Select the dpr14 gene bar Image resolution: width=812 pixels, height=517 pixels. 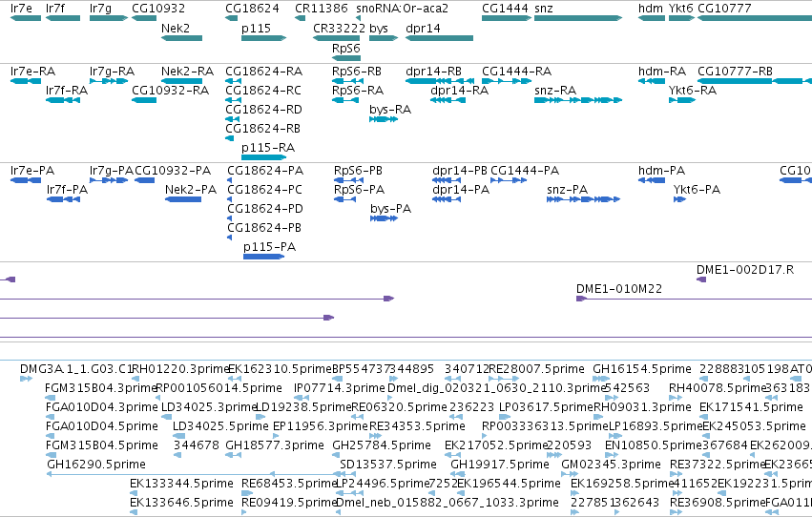(439, 38)
